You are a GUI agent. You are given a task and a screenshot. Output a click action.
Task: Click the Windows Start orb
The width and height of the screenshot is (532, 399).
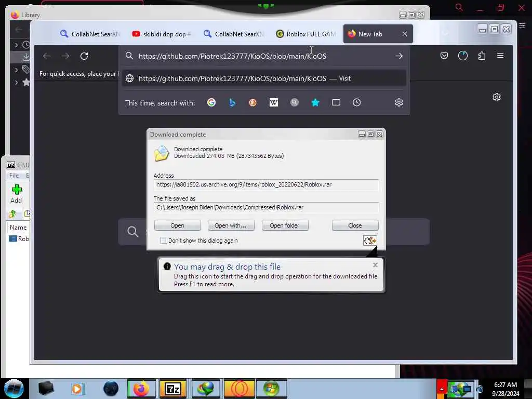click(14, 389)
